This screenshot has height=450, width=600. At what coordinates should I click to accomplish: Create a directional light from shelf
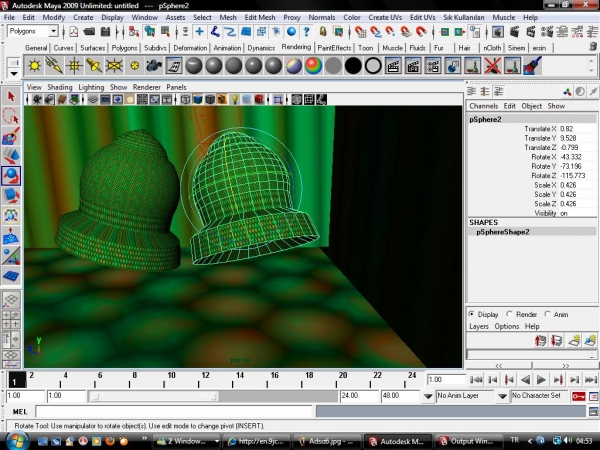coord(54,65)
